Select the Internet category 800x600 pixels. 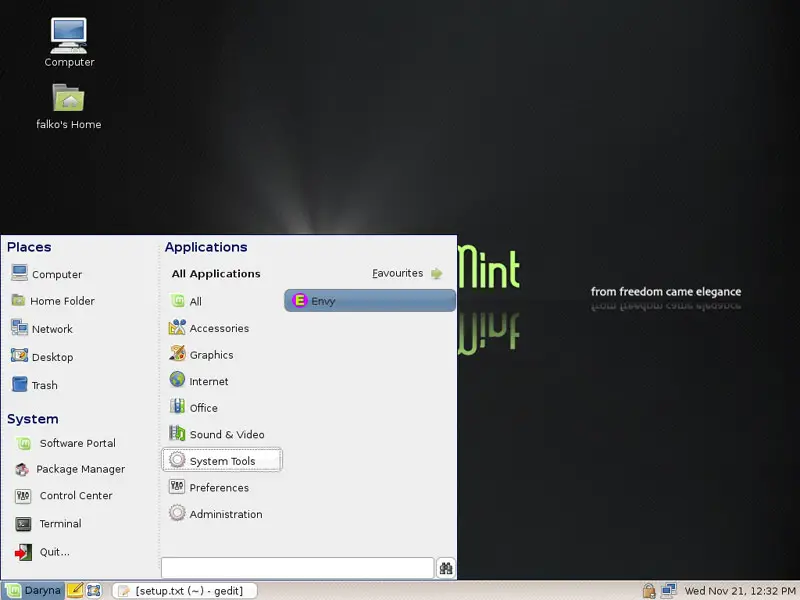point(222,381)
